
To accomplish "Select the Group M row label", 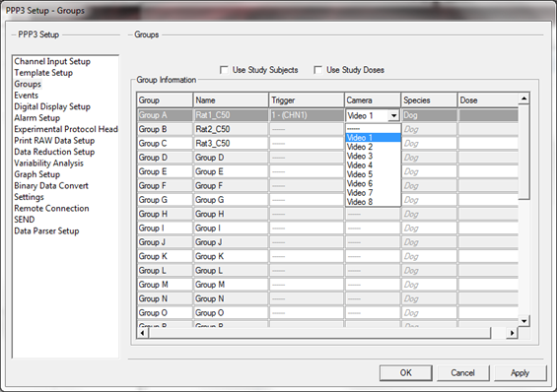I will coord(165,285).
